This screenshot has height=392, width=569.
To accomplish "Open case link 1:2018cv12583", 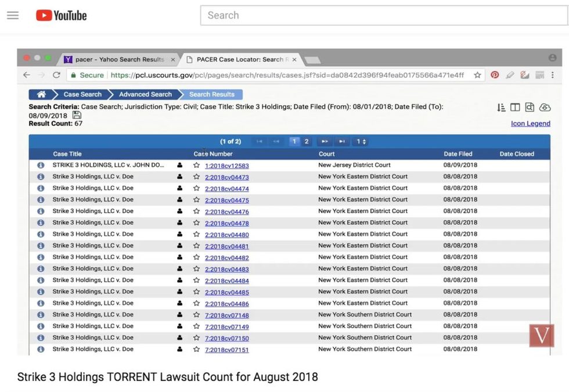I will coord(227,166).
